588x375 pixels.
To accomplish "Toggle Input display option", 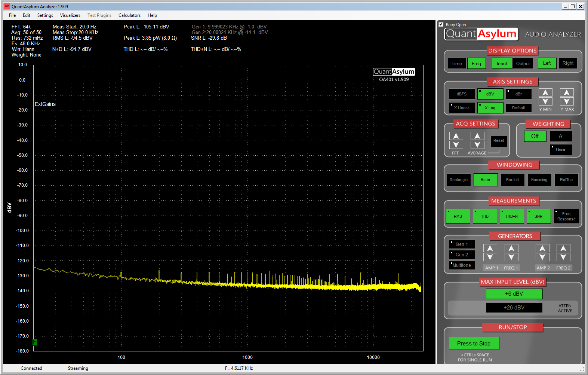I will tap(502, 63).
